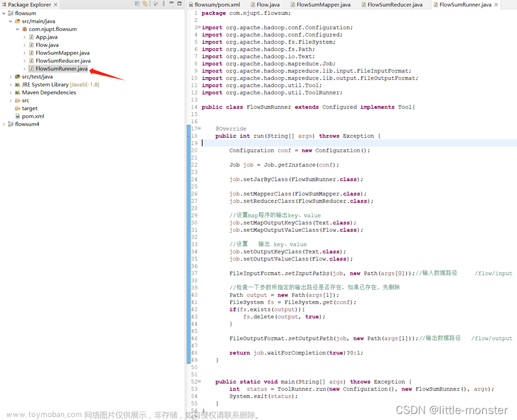
Task: Open the Package Explorer View Menu (three dots)
Action: pyautogui.click(x=164, y=4)
